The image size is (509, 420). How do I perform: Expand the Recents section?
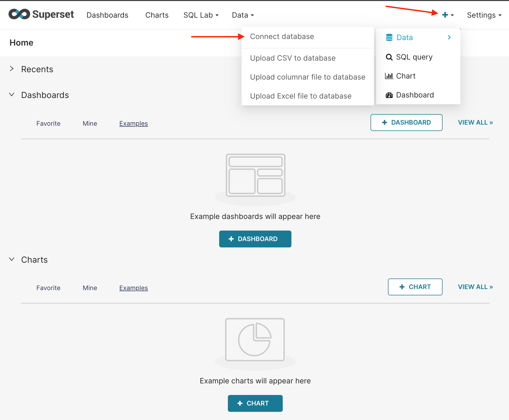[x=12, y=69]
